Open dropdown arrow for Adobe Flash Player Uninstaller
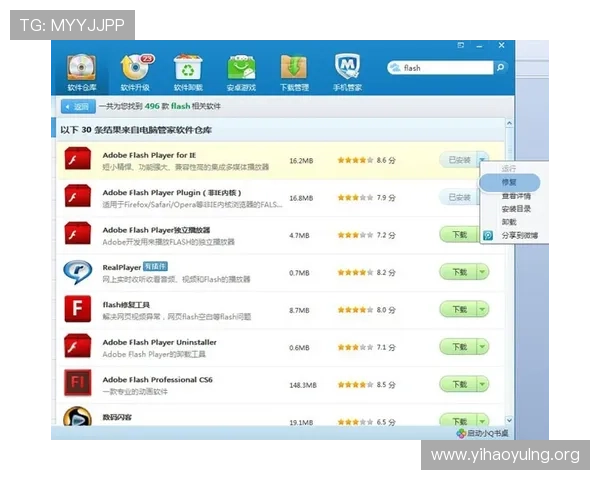600x480 pixels. click(483, 346)
